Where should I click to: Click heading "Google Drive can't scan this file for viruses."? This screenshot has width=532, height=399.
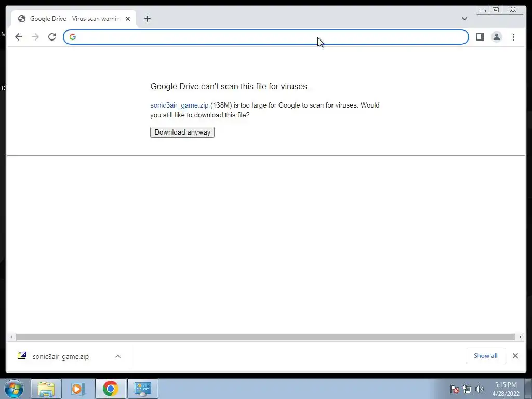(230, 87)
